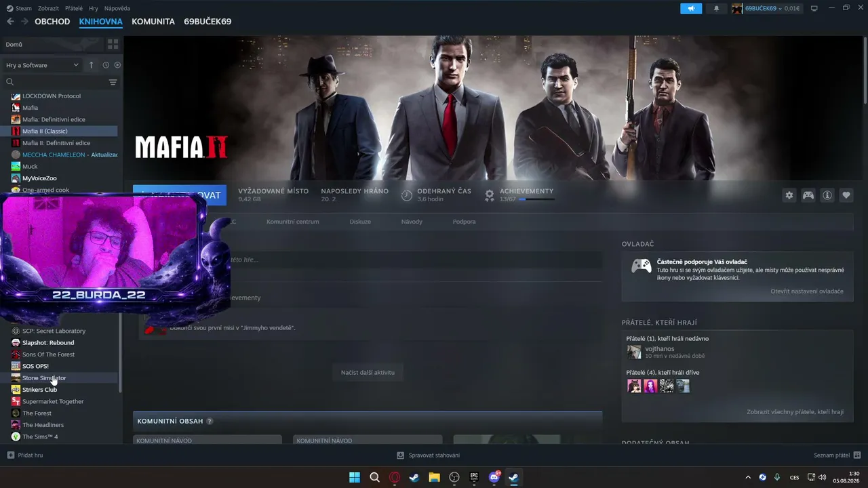
Task: Go forward with the navigation arrow
Action: click(24, 22)
